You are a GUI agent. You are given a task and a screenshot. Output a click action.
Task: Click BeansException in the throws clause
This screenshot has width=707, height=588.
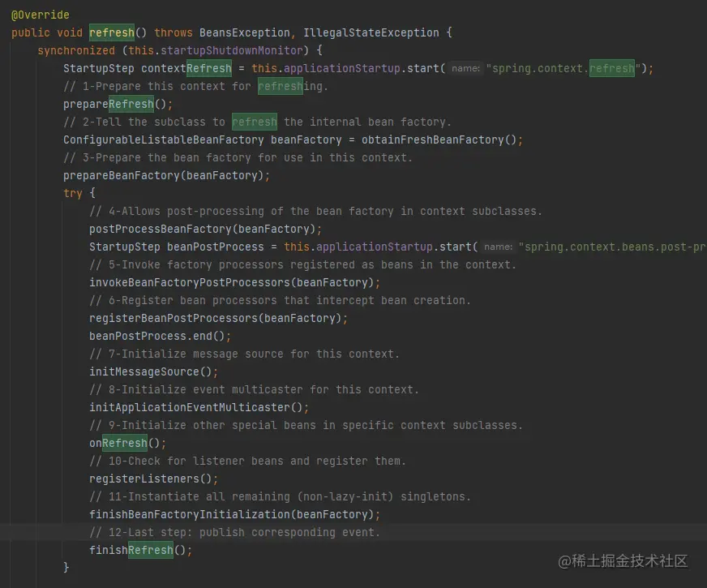pos(244,32)
